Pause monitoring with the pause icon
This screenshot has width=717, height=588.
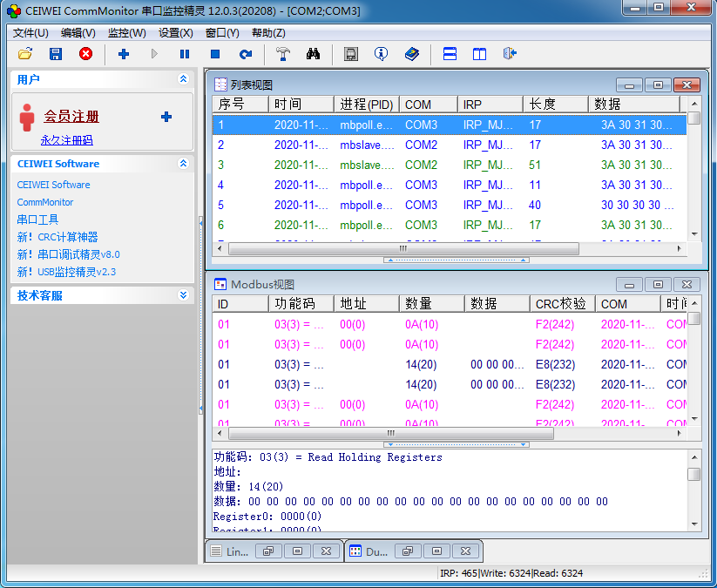click(185, 54)
